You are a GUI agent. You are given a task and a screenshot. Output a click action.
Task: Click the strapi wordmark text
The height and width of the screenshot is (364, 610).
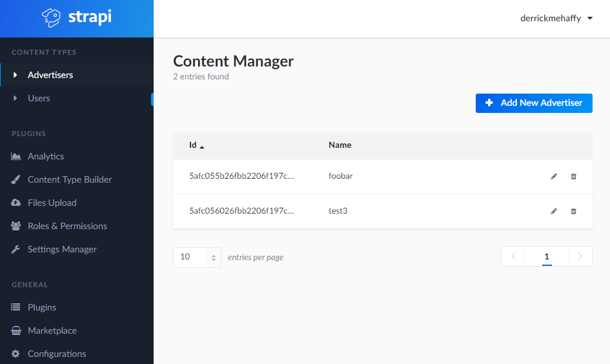pyautogui.click(x=90, y=17)
